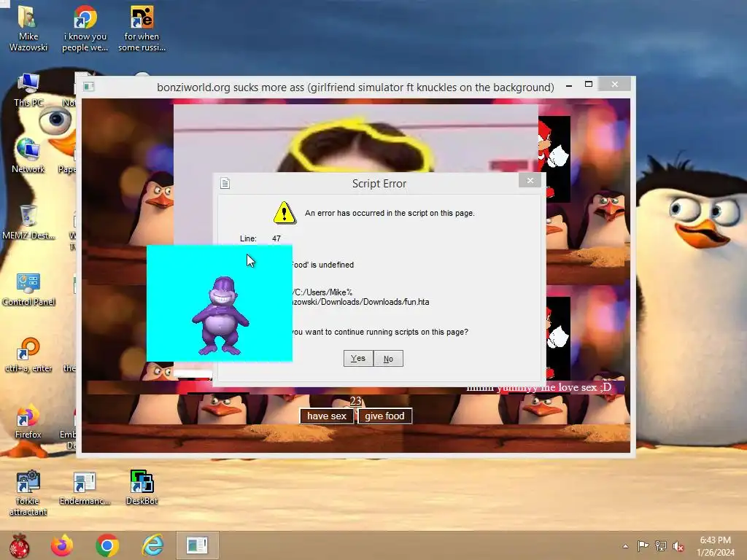Viewport: 747px width, 560px height.
Task: Click the 'continue running scripts' question text
Action: (x=380, y=332)
